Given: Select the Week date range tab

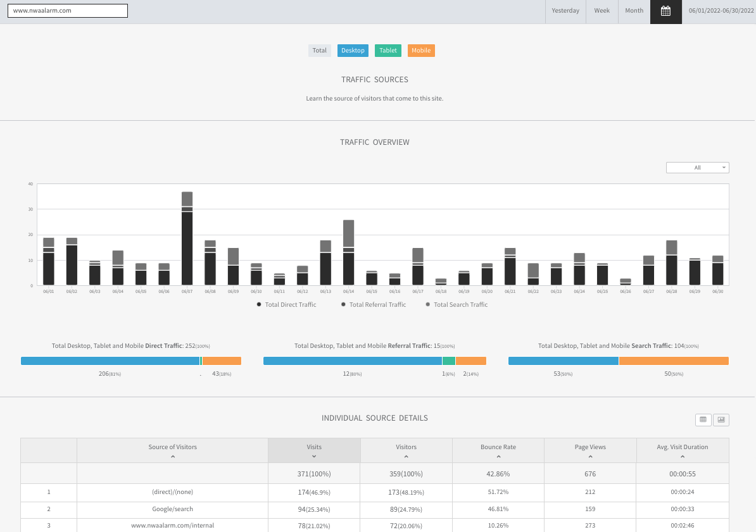Looking at the screenshot, I should pos(602,11).
